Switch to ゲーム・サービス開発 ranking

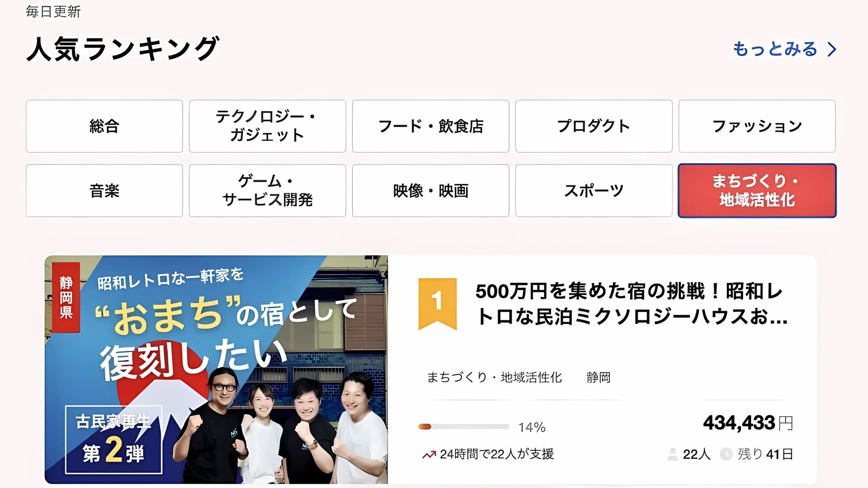click(x=268, y=191)
